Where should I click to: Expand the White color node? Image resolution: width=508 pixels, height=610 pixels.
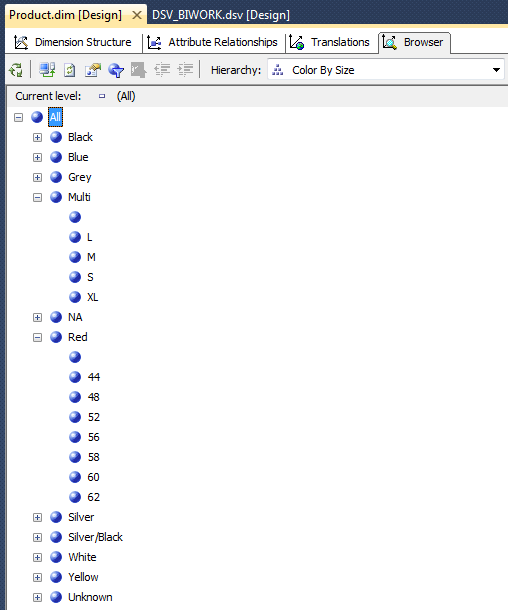(x=37, y=557)
